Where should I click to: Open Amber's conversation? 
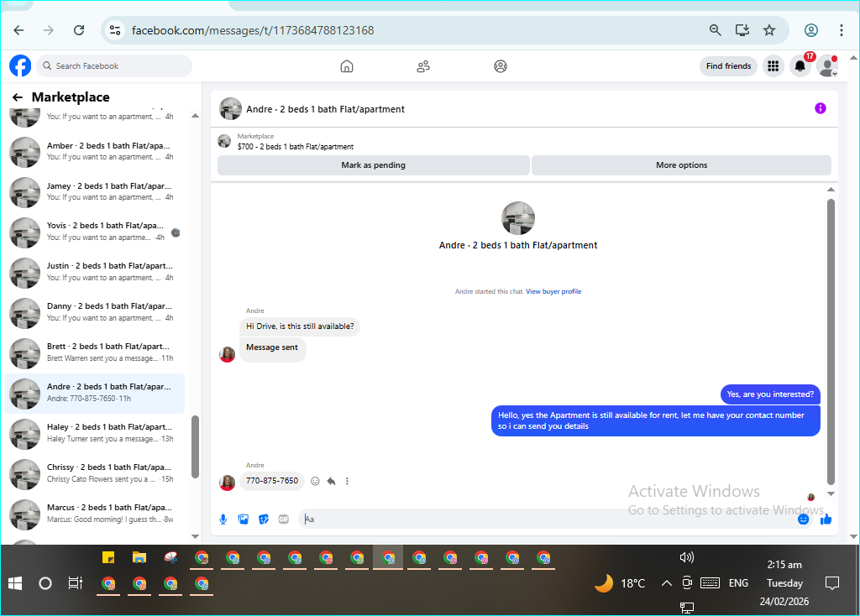pyautogui.click(x=94, y=152)
